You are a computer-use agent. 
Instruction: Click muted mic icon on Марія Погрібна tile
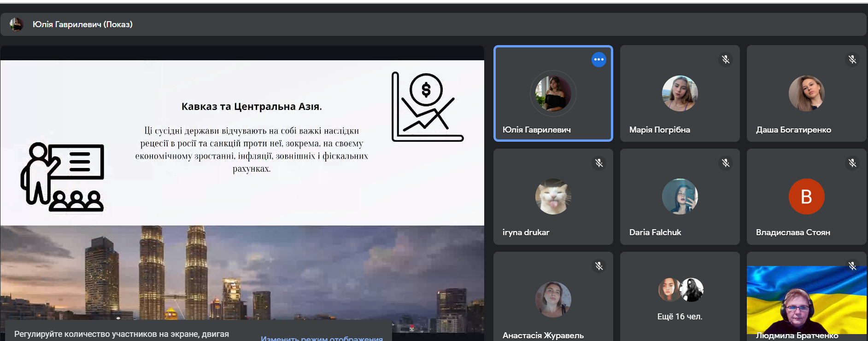click(x=726, y=59)
